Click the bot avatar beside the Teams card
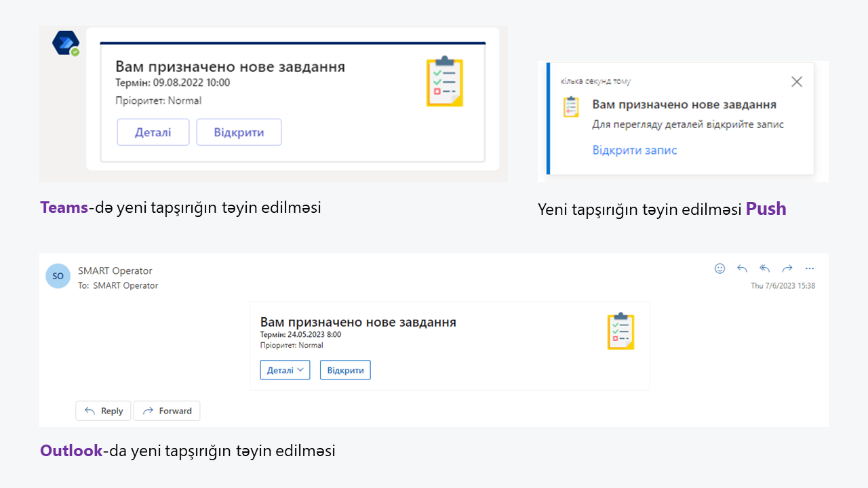 click(x=66, y=43)
